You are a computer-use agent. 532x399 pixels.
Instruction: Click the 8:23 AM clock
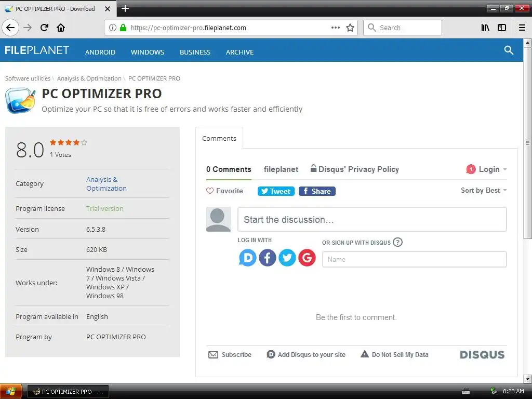pyautogui.click(x=513, y=391)
